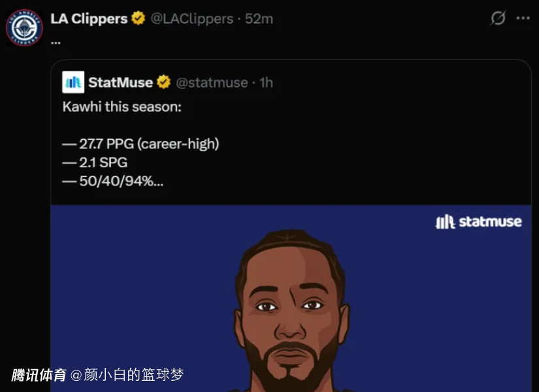Viewport: 539px width, 392px height.
Task: Open the LA Clippers profile avatar
Action: [24, 27]
